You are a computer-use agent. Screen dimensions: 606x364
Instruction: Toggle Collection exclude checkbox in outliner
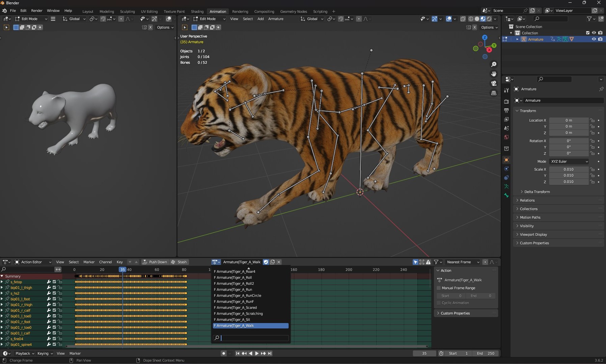tap(588, 33)
